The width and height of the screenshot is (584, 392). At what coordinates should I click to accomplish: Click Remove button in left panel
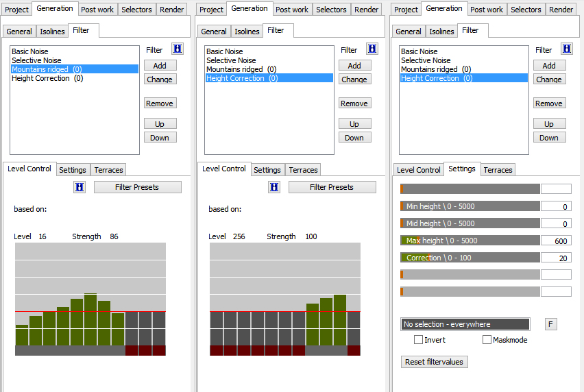coord(160,103)
